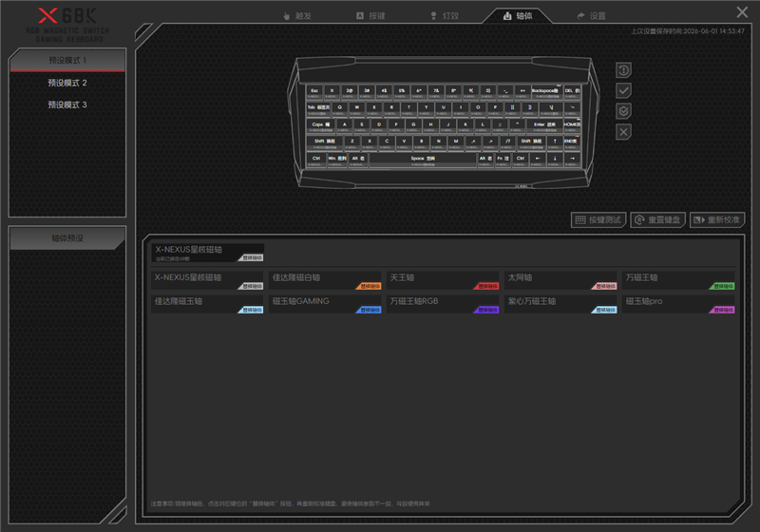Select the Z key on keyboard diagram

click(x=352, y=143)
